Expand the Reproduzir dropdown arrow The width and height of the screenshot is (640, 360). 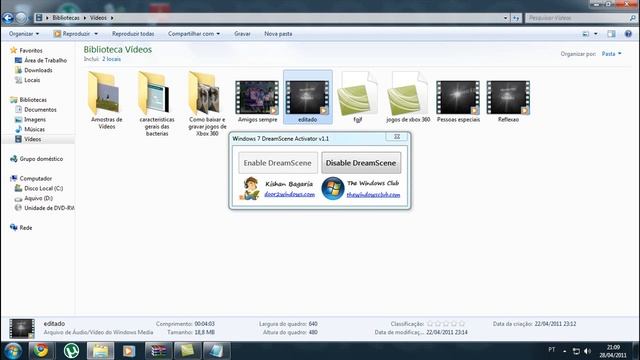click(x=96, y=34)
